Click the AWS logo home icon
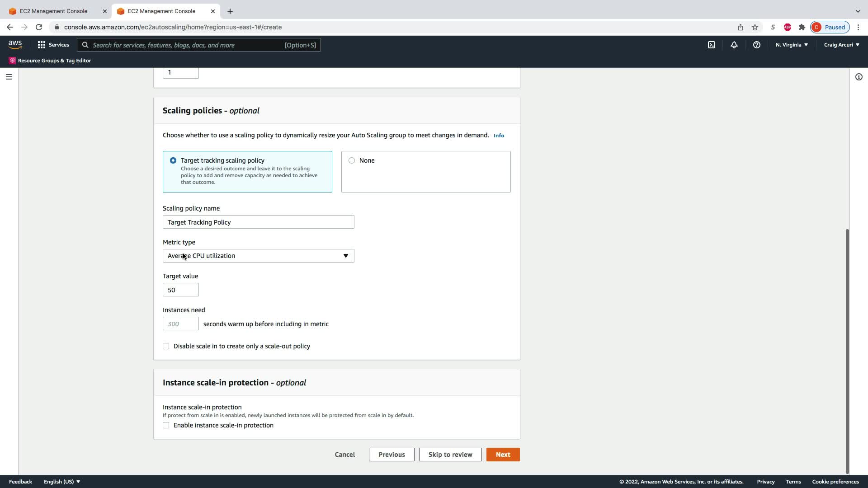 coord(15,44)
